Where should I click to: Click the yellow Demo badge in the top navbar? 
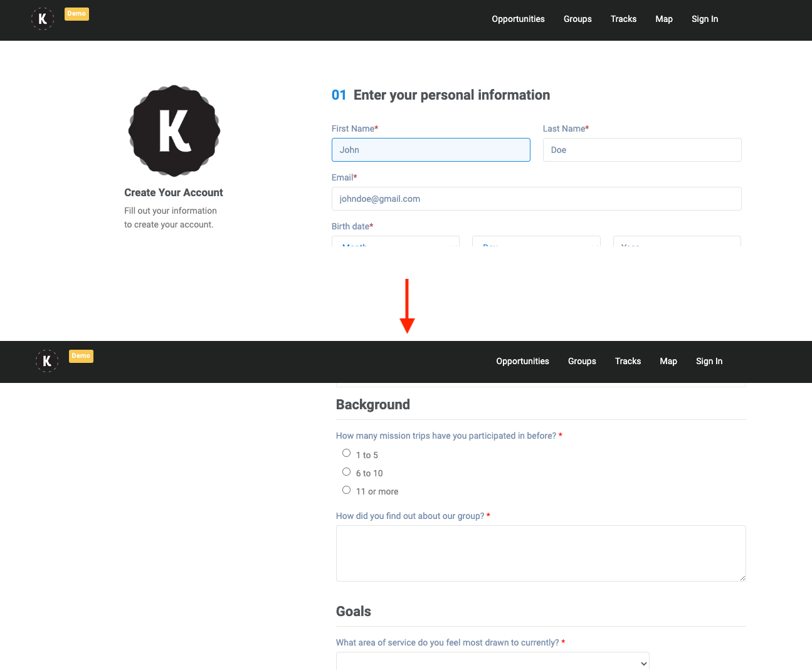pos(76,14)
